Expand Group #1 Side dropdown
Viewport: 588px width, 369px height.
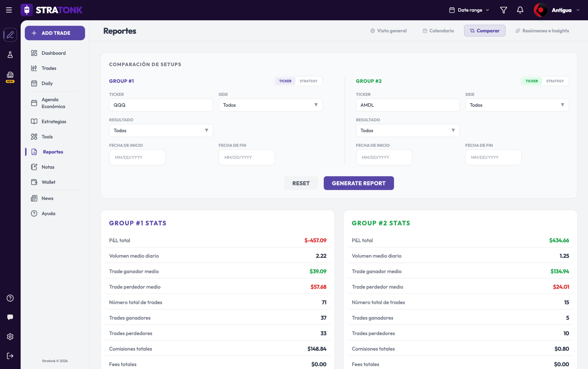click(x=270, y=105)
